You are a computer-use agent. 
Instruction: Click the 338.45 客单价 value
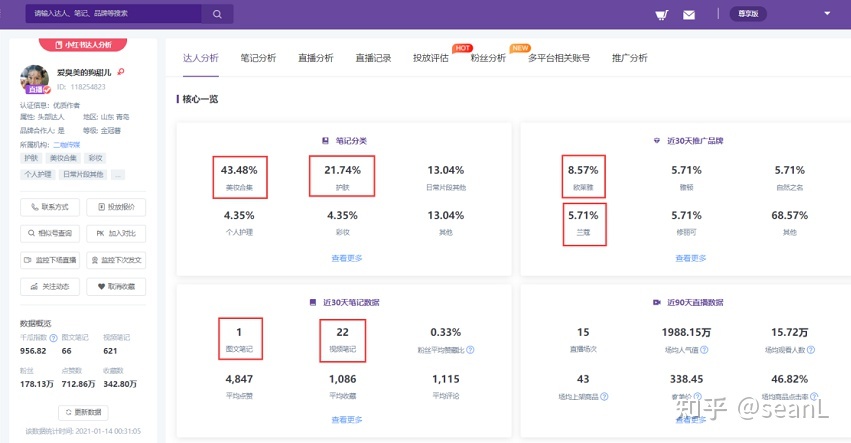(686, 379)
